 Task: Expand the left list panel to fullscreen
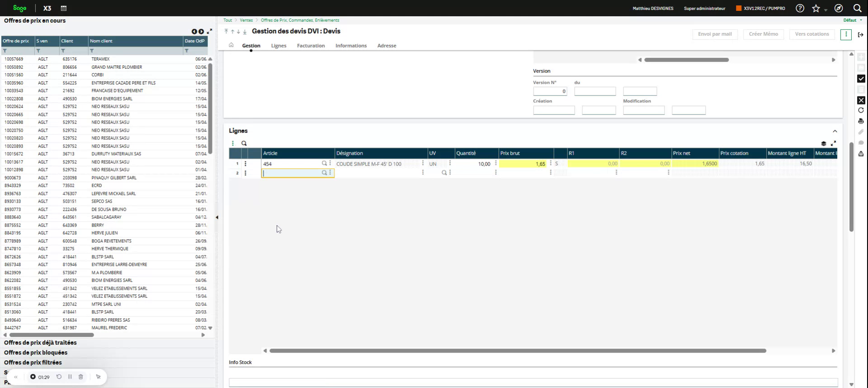pyautogui.click(x=209, y=31)
